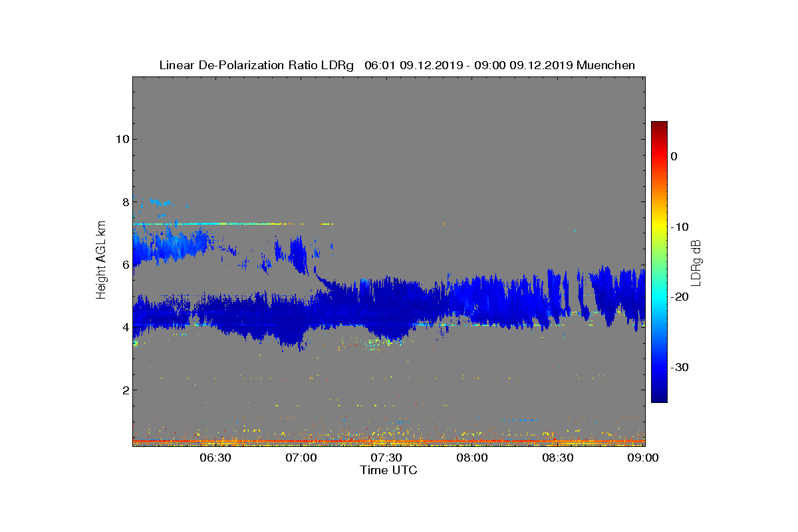The width and height of the screenshot is (798, 532).
Task: Click the plot title beginning 'Linear De-Polarization Ratio LDRg'
Action: click(397, 65)
